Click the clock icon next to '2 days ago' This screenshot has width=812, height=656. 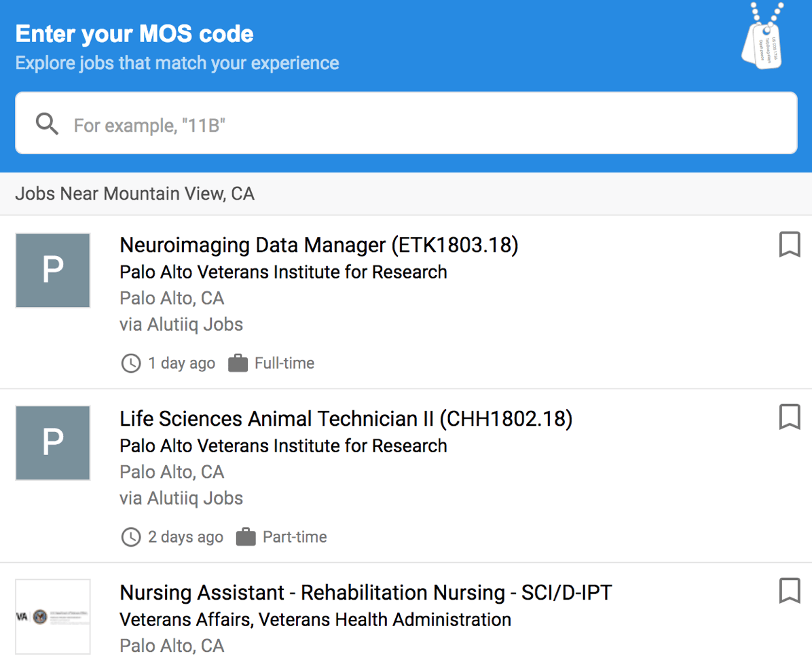pos(130,537)
